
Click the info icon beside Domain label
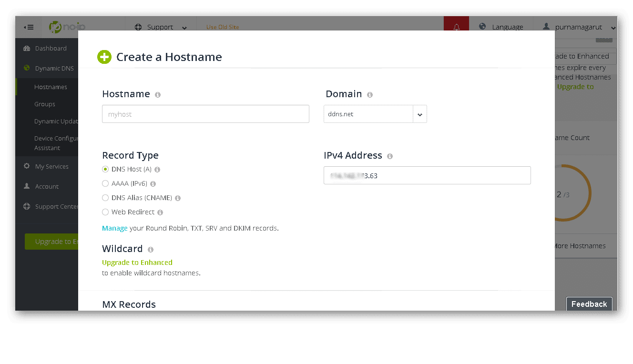(x=370, y=95)
